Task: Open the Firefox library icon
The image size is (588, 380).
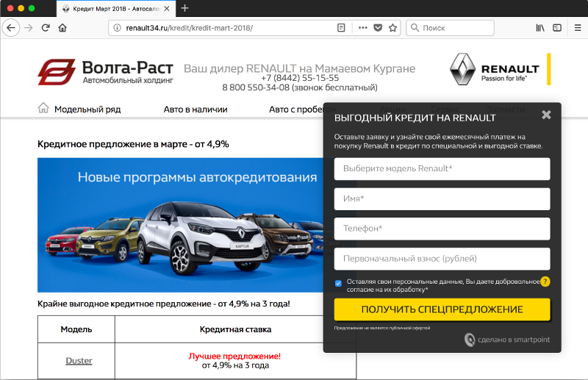Action: 539,28
